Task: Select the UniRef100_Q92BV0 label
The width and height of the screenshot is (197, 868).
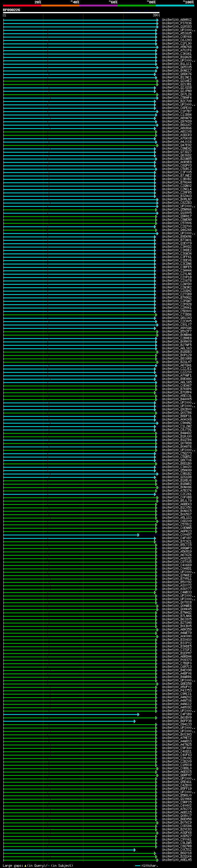Action: click(x=177, y=410)
